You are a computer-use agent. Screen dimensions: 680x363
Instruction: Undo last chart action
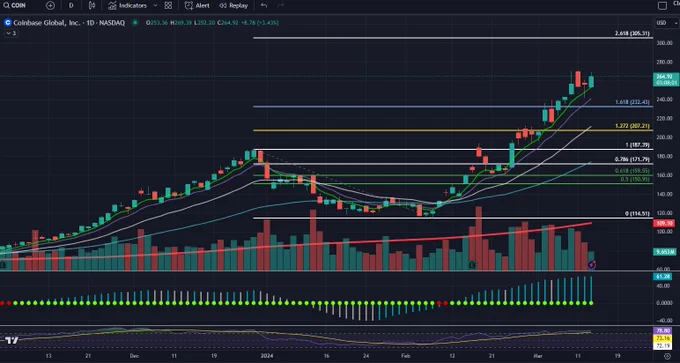pos(264,6)
